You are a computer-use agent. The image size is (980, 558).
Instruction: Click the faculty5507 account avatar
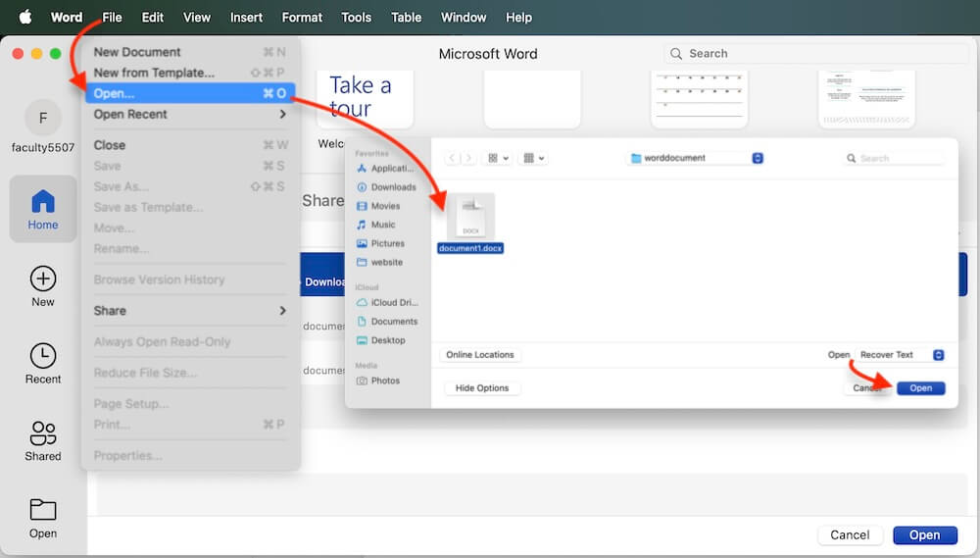[x=42, y=118]
